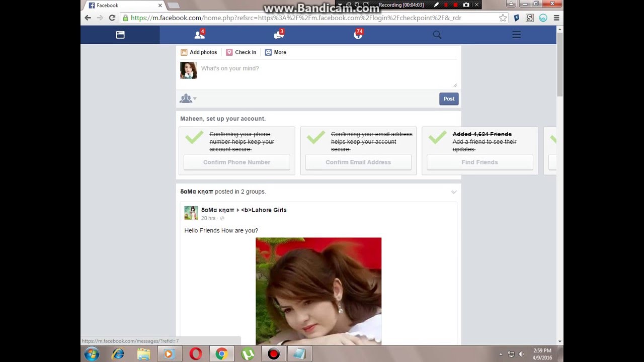The image size is (644, 362).
Task: Open Windows Start menu
Action: click(92, 354)
